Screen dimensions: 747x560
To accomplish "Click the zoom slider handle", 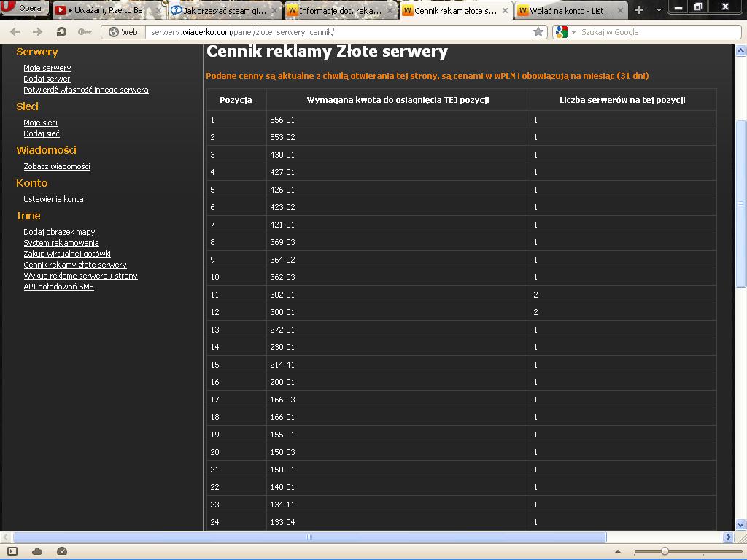I will pos(665,551).
